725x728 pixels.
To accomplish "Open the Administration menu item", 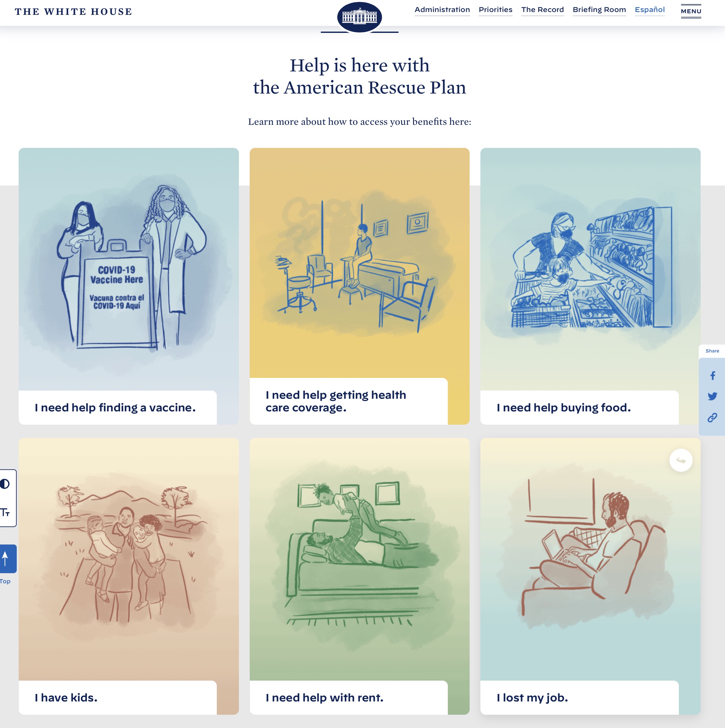I will pyautogui.click(x=442, y=10).
